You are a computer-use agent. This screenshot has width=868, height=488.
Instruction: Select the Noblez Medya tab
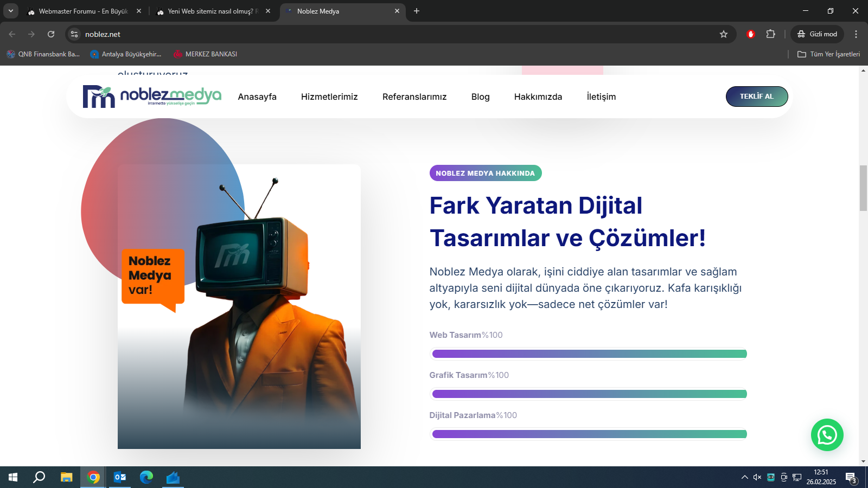coord(342,11)
